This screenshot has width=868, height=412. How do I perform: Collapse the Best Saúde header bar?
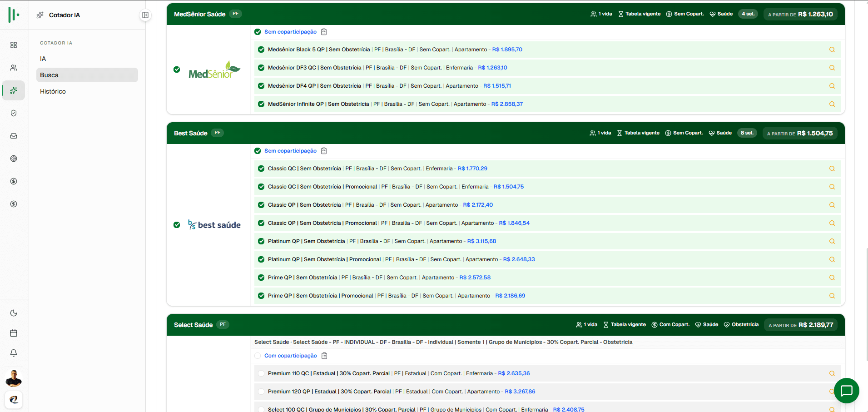506,133
